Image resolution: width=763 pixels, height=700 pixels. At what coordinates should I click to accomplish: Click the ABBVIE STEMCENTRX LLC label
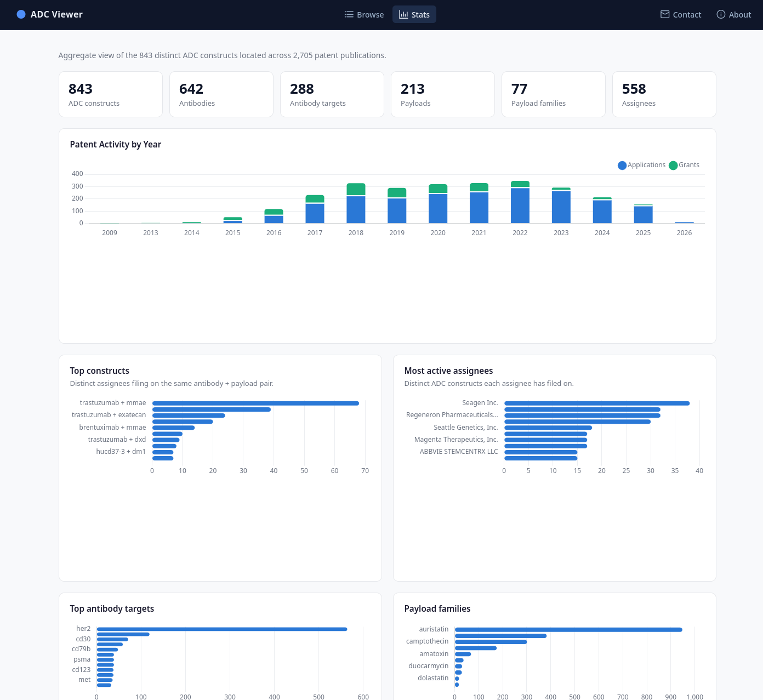pos(459,452)
